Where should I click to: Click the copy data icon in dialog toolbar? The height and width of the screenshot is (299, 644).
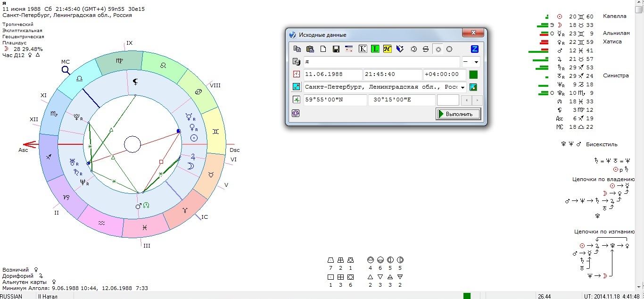(x=297, y=49)
